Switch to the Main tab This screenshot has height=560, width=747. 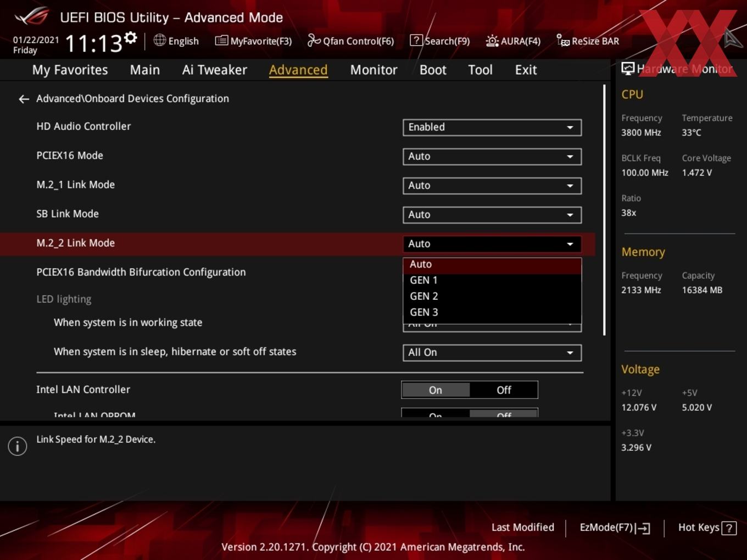145,70
